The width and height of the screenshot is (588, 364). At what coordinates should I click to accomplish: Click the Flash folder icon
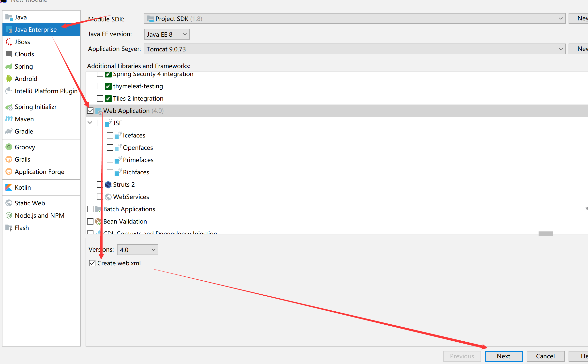pos(9,228)
